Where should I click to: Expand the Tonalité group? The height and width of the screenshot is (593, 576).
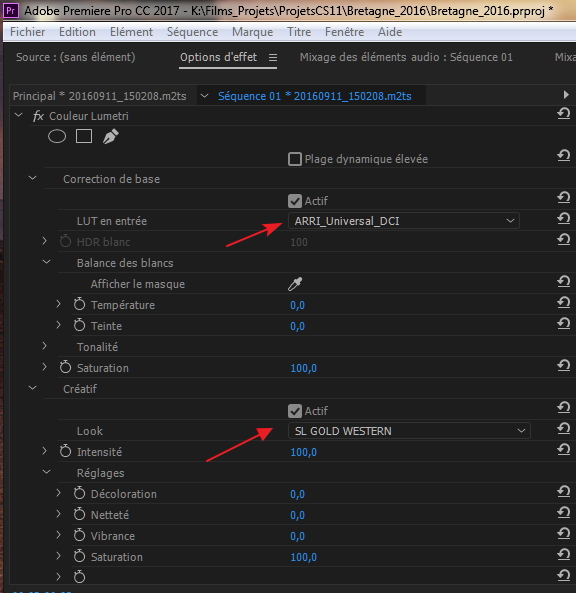[x=45, y=346]
